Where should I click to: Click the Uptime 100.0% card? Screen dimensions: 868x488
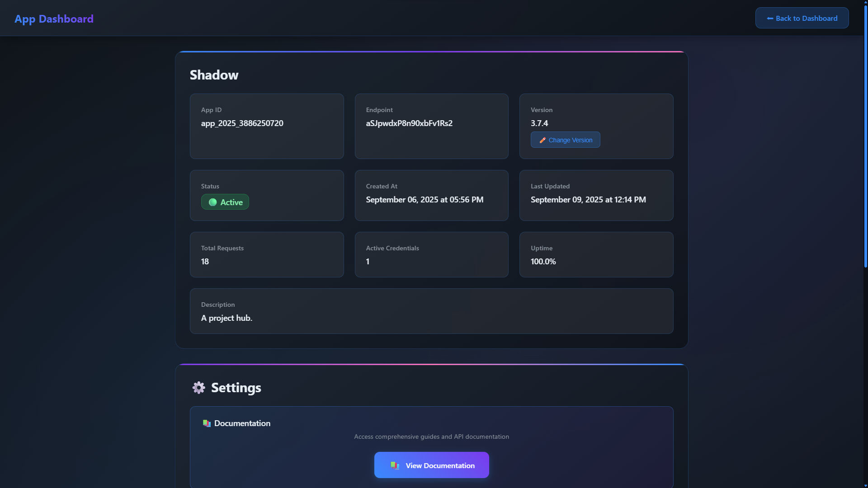tap(596, 254)
